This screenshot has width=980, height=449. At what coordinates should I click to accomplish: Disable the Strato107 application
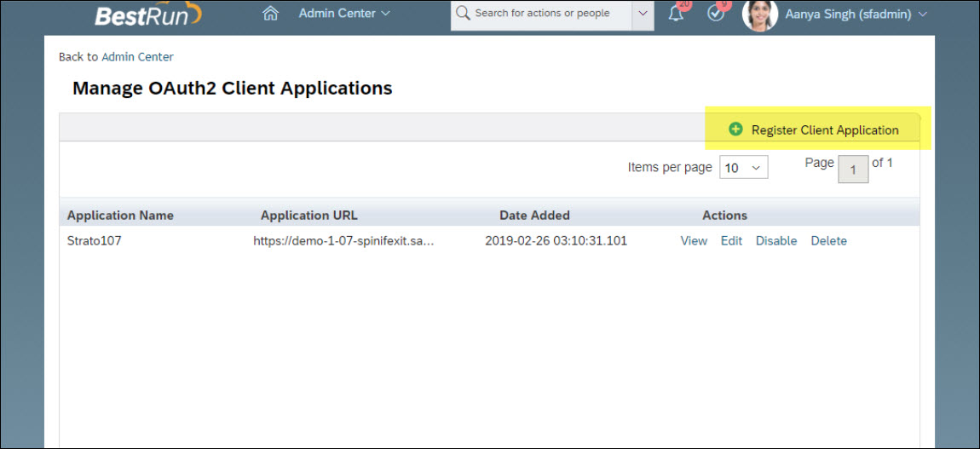[x=775, y=241]
